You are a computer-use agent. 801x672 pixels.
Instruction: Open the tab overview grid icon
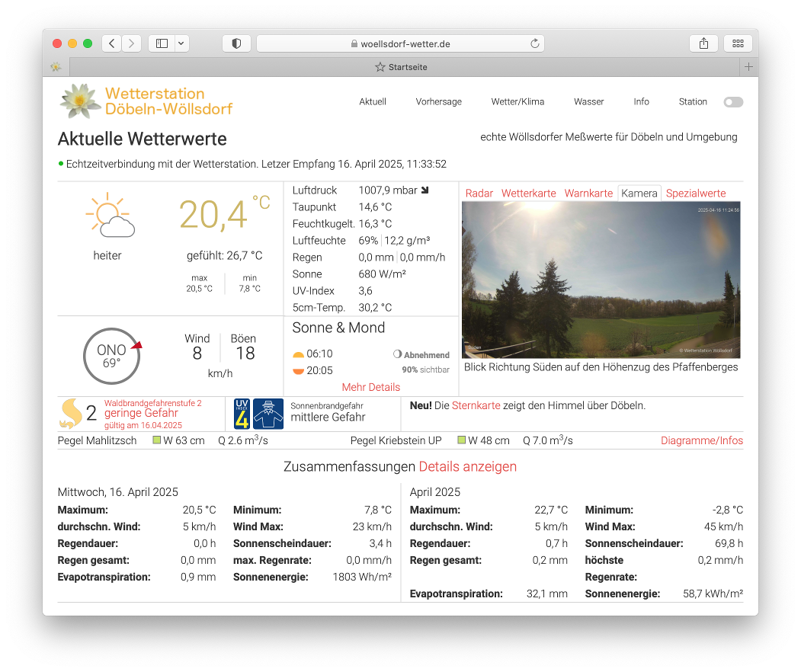tap(737, 43)
